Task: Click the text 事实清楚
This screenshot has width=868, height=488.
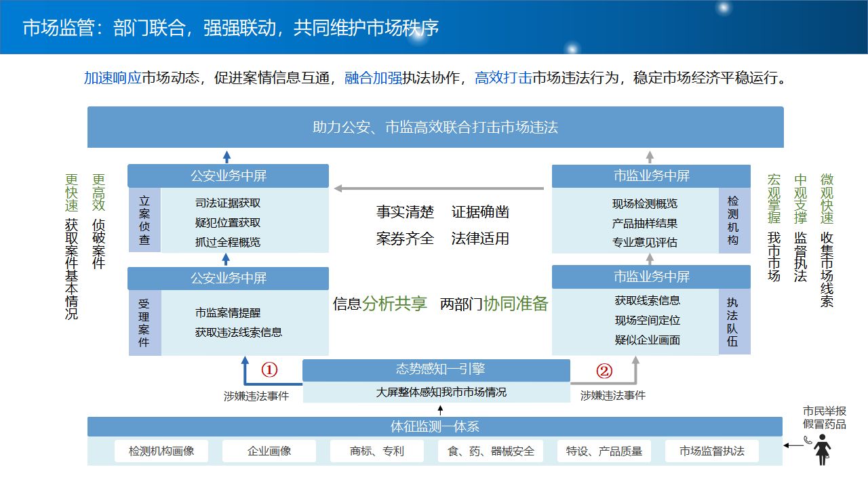Action: 405,212
